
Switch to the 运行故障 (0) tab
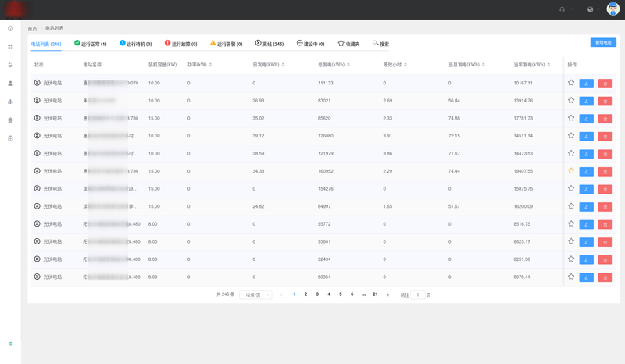(180, 44)
